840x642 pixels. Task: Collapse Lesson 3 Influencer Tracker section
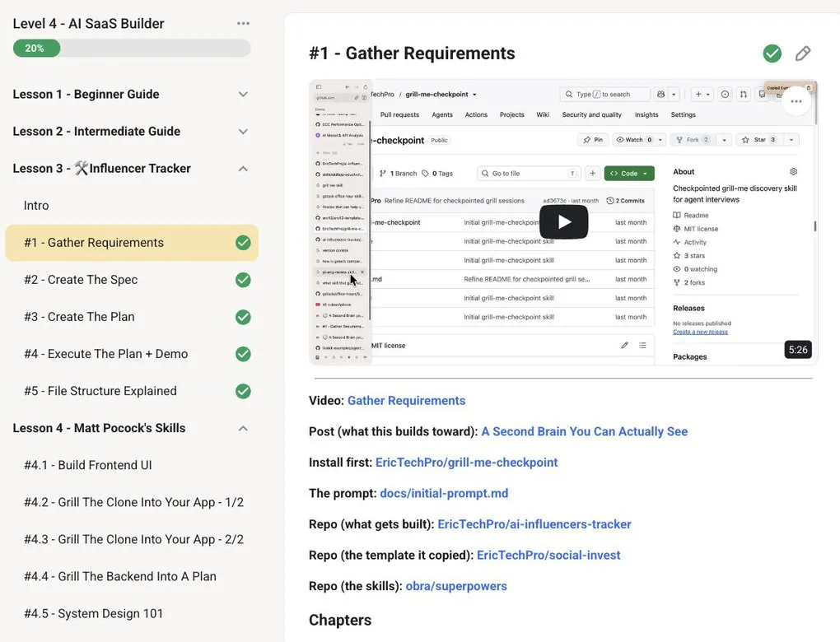(243, 169)
